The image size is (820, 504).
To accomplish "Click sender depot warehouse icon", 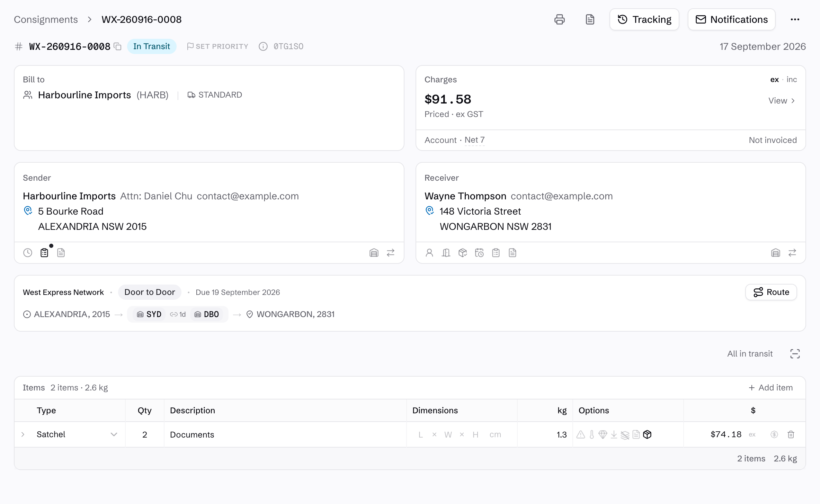I will (374, 253).
